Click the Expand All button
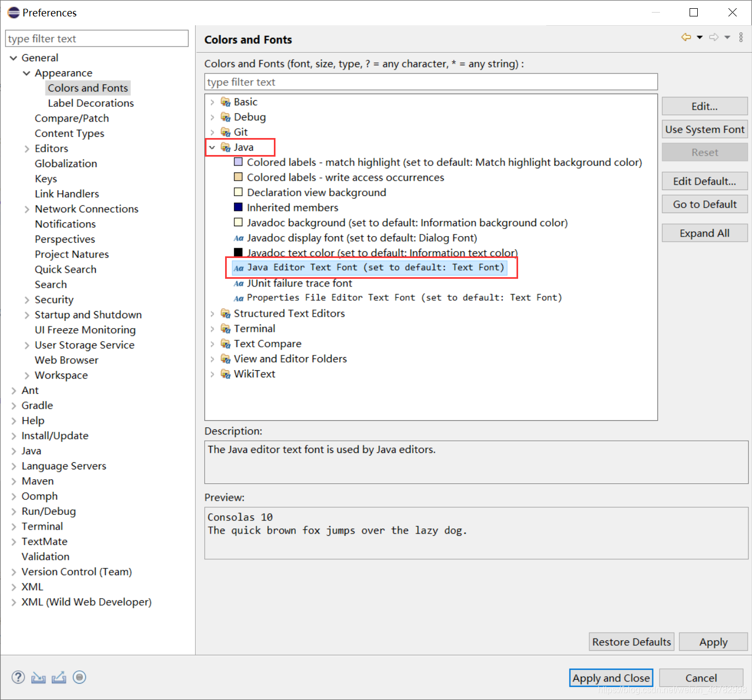 coord(705,233)
